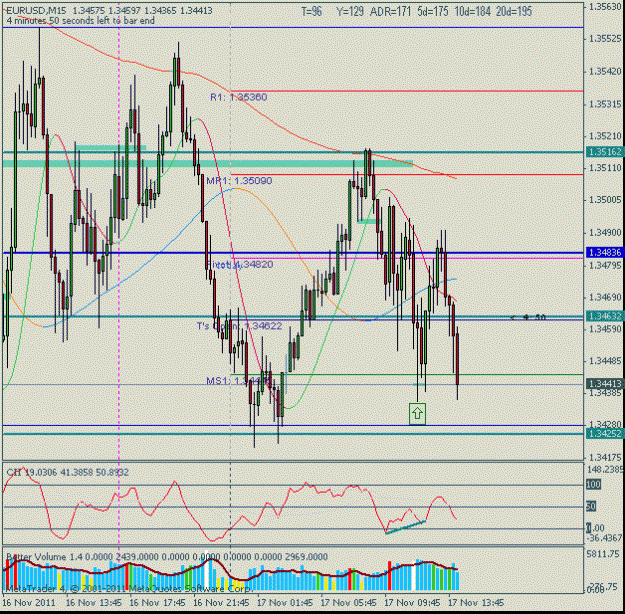The width and height of the screenshot is (625, 614).
Task: Click the 16 Nov 13:45 time label
Action: coord(94,602)
